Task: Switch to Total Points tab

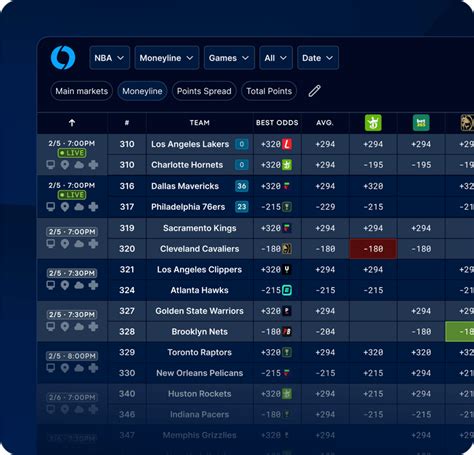Action: tap(269, 91)
